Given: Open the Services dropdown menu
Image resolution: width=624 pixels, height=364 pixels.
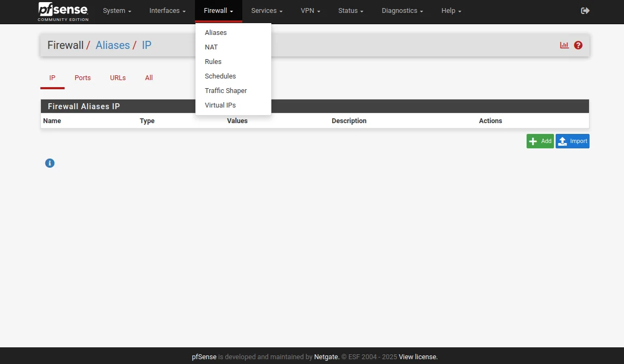Looking at the screenshot, I should click(x=267, y=11).
